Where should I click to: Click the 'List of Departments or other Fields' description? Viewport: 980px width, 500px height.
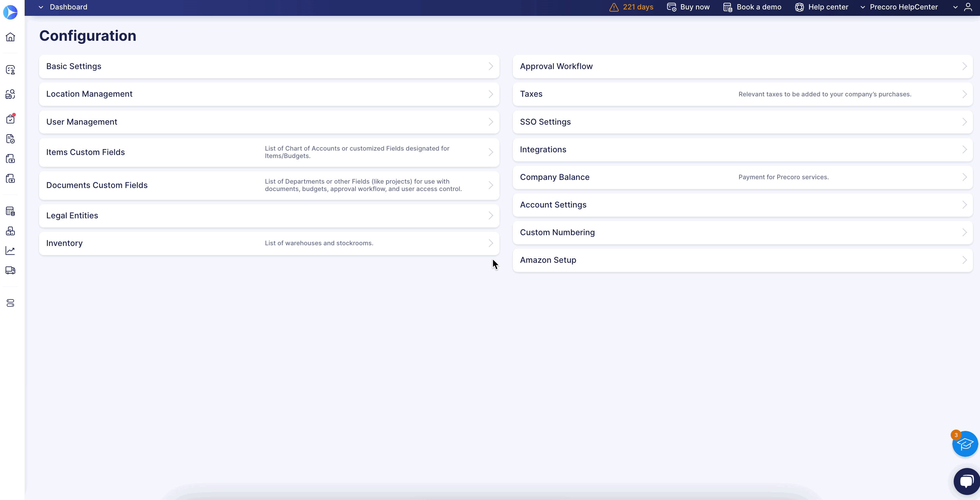pyautogui.click(x=363, y=185)
